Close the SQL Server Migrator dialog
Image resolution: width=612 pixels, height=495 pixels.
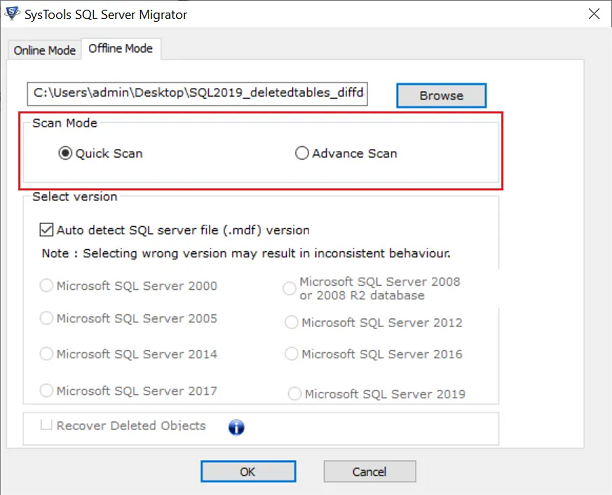(594, 14)
